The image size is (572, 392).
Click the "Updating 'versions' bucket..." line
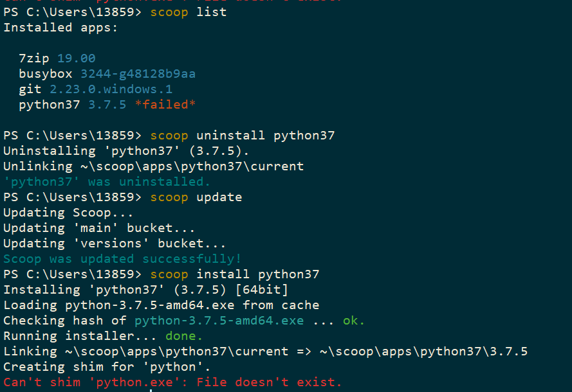pyautogui.click(x=115, y=244)
